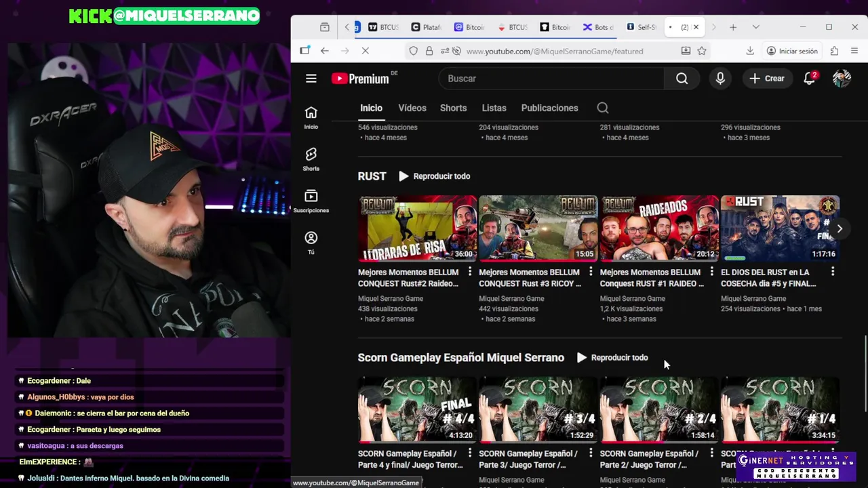Open the SCORN #2/4 thumbnail
Screen dimensions: 868x488
(x=659, y=409)
